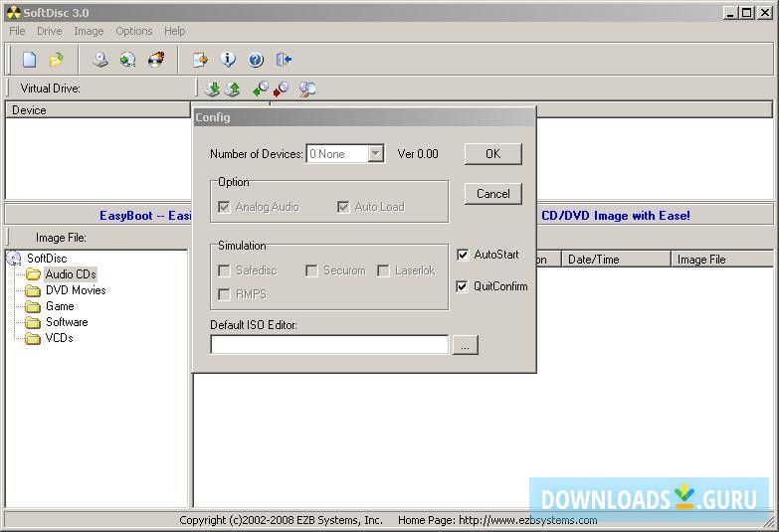This screenshot has width=779, height=532.
Task: Click the Device column header
Action: pos(97,110)
